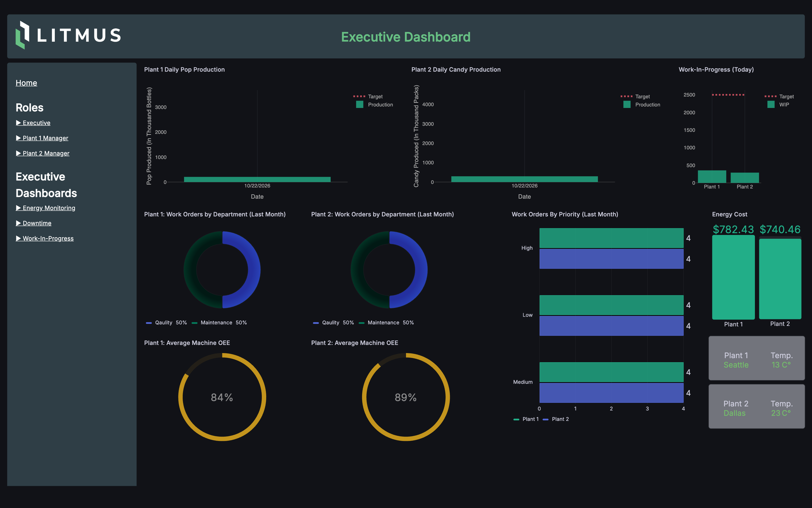Toggle Maintenance legend under Plant 1 donut

(x=219, y=323)
